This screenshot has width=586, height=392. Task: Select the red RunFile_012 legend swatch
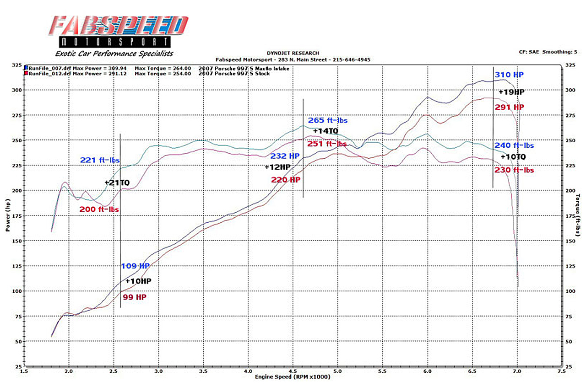pos(26,73)
